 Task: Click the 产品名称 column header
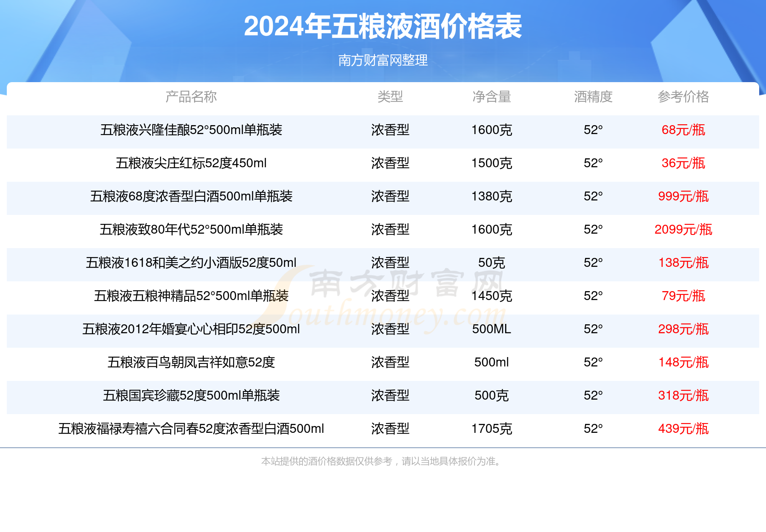pyautogui.click(x=191, y=97)
